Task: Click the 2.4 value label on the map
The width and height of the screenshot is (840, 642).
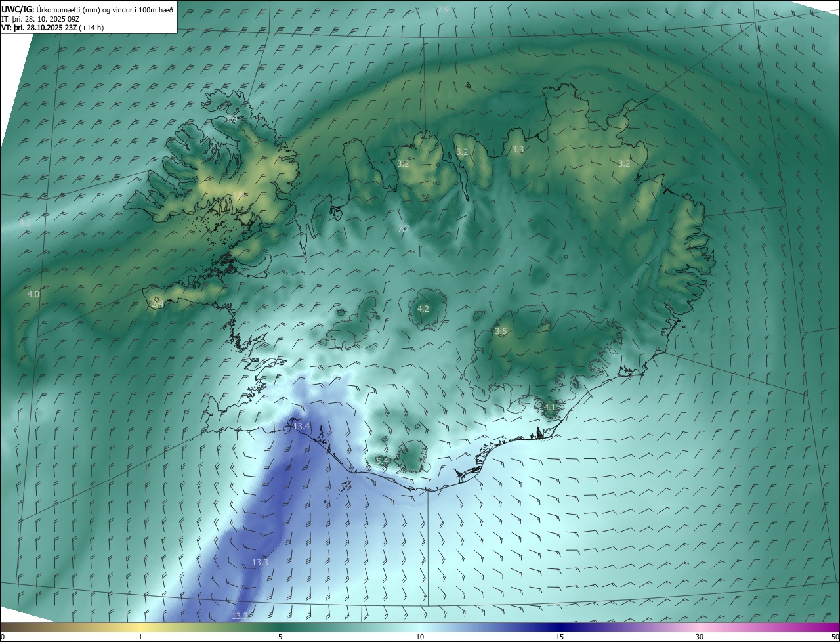Action: (157, 304)
